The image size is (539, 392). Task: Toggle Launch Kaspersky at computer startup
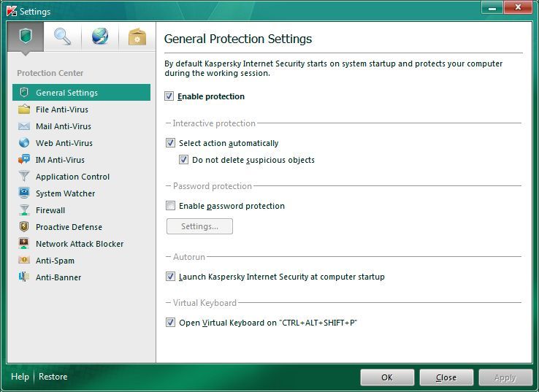pyautogui.click(x=170, y=276)
